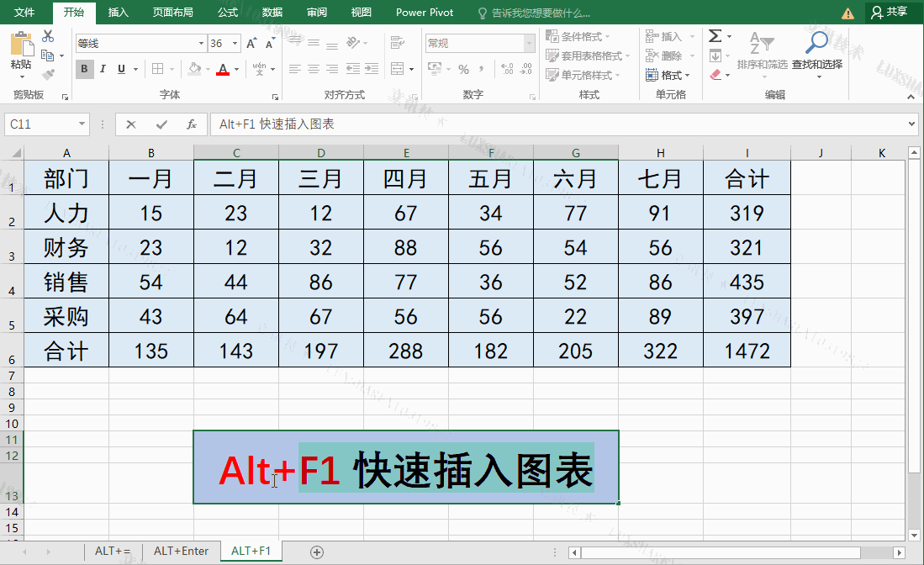The image size is (924, 565).
Task: Click Comma style icon
Action: [x=482, y=69]
